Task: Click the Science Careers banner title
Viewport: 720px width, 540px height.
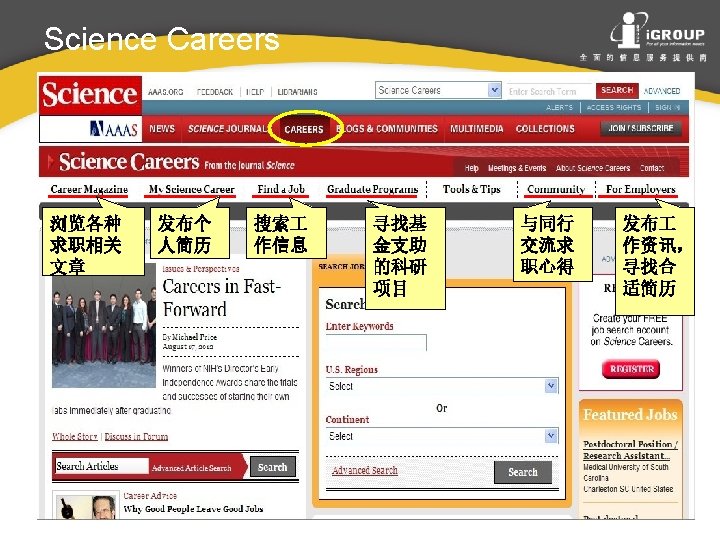Action: 129,162
